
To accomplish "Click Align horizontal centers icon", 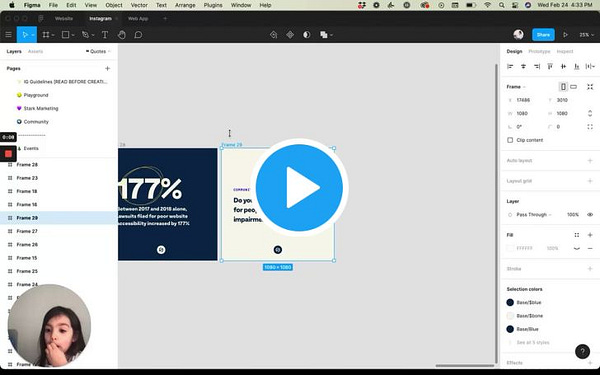I will point(523,67).
